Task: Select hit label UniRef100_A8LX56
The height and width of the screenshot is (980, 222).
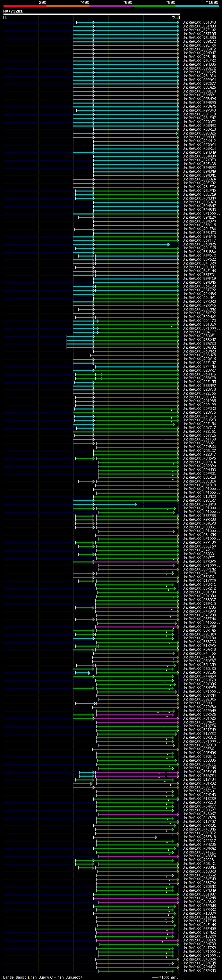Action: [x=199, y=535]
